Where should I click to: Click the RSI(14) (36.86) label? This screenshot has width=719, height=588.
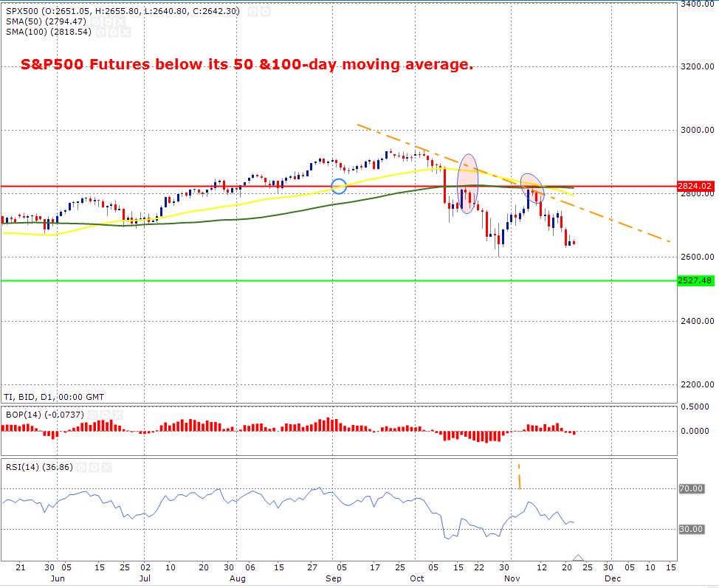pyautogui.click(x=39, y=468)
